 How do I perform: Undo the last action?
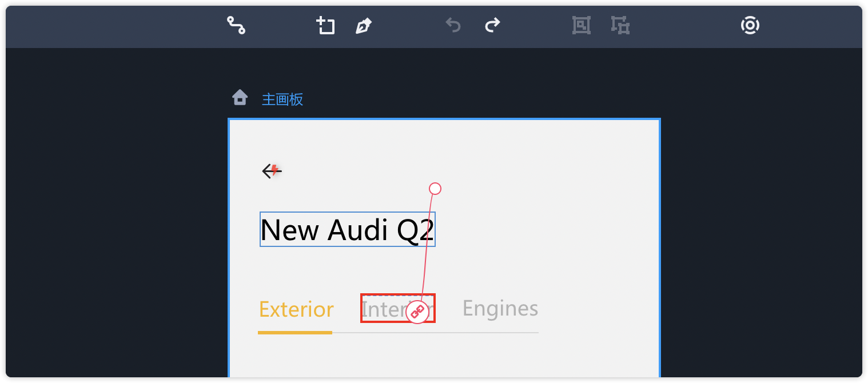[453, 25]
